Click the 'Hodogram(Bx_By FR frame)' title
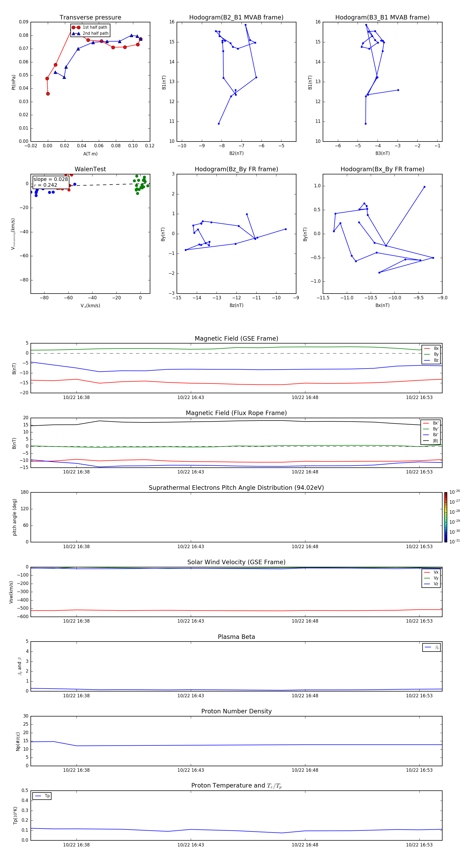This screenshot has width=473, height=868. (x=382, y=169)
